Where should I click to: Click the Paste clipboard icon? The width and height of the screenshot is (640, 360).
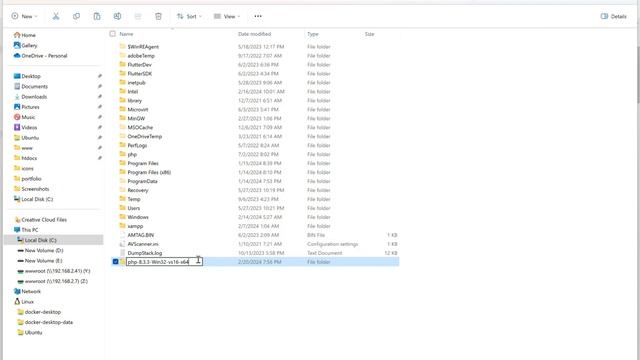pos(97,16)
